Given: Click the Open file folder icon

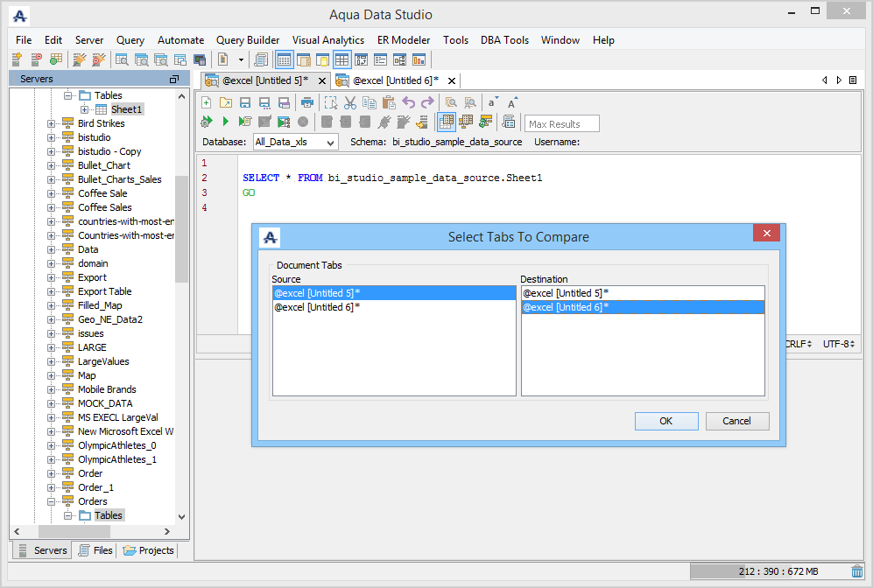Looking at the screenshot, I should (x=226, y=102).
